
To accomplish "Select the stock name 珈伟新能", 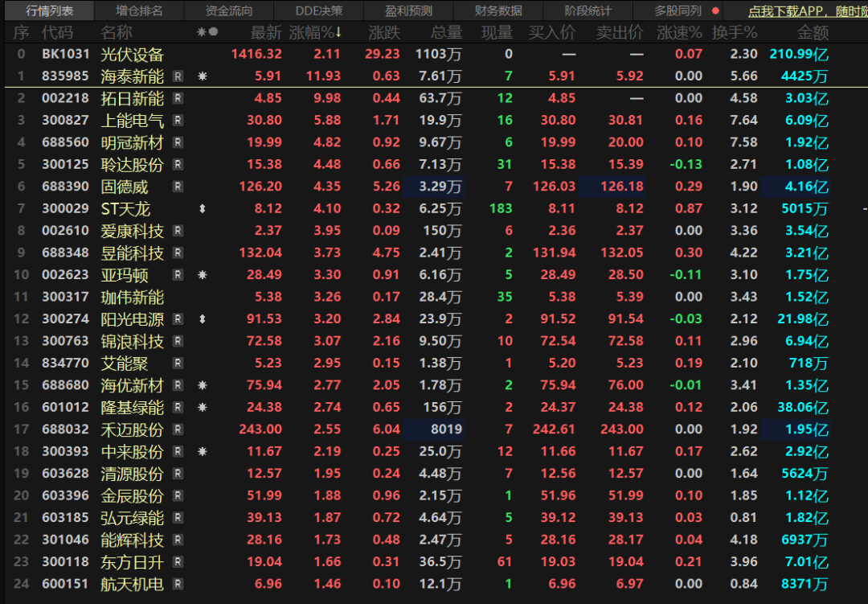I will tap(133, 297).
